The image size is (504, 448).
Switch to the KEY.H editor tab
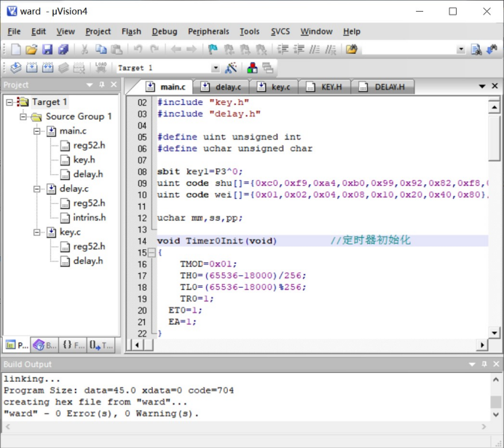pos(325,87)
